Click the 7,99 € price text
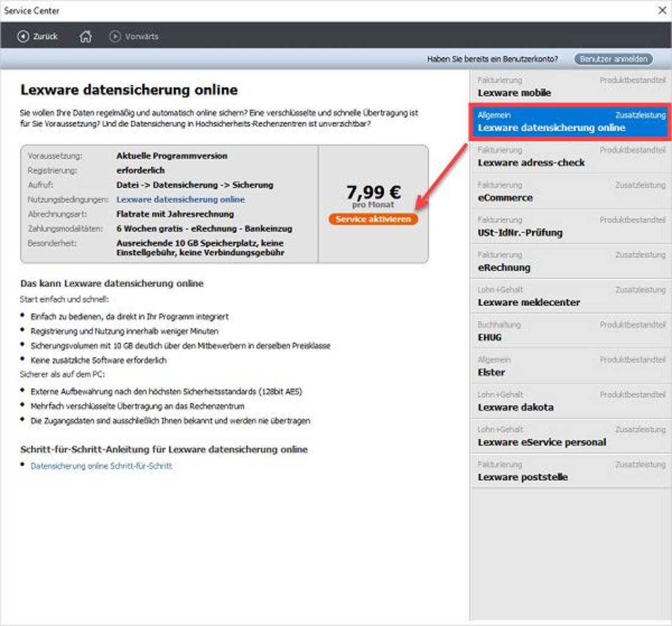The height and width of the screenshot is (626, 672). click(x=373, y=192)
